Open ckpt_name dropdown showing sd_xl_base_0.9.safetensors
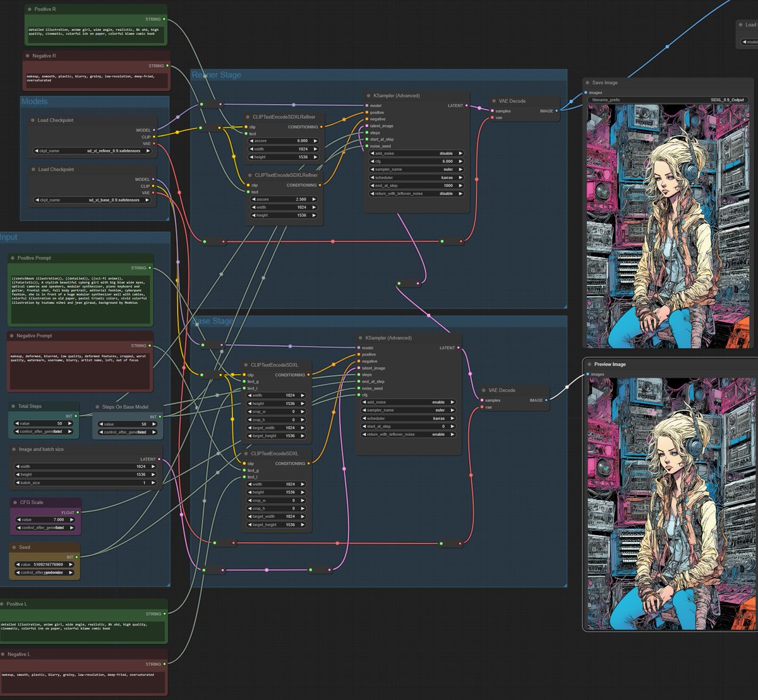 pyautogui.click(x=93, y=200)
